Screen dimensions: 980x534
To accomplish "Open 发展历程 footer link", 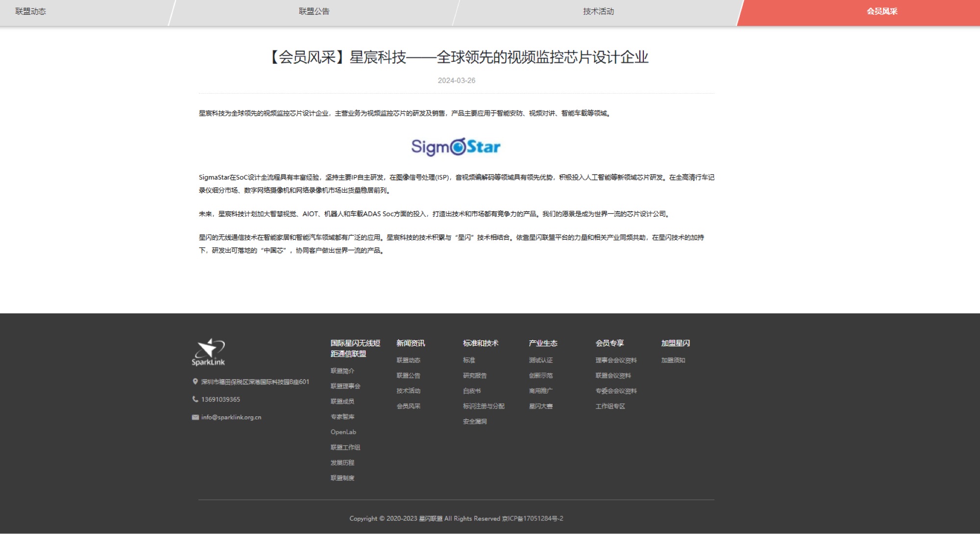I will coord(342,462).
